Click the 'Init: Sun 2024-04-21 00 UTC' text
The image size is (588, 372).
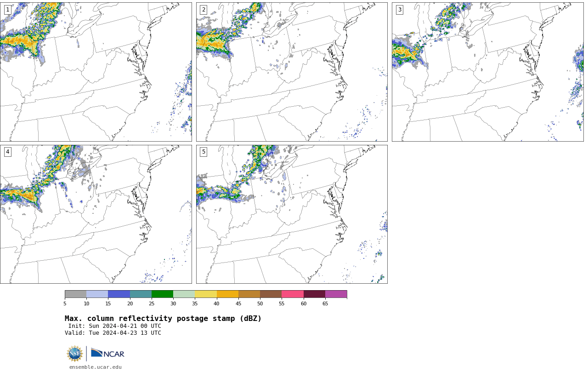pos(115,326)
